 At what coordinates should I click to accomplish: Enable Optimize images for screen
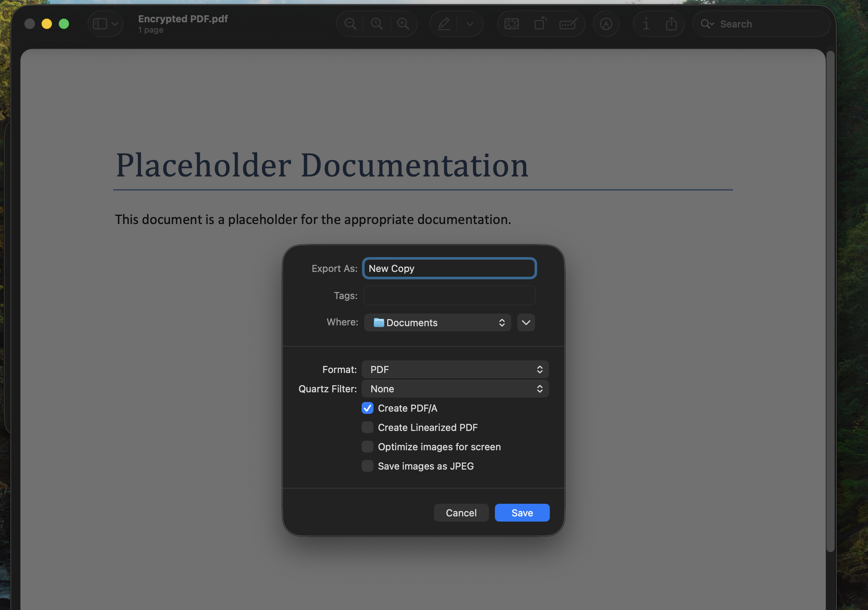point(367,447)
